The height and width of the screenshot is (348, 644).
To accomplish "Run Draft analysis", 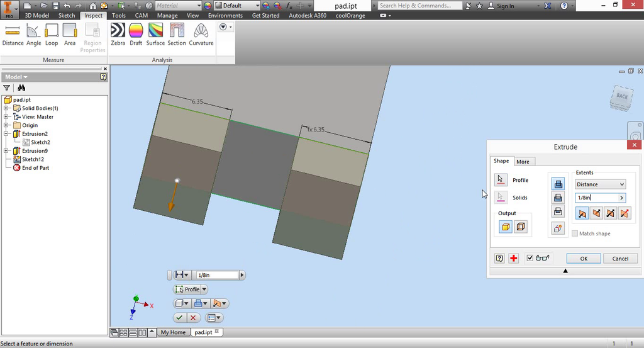I will pos(136,35).
